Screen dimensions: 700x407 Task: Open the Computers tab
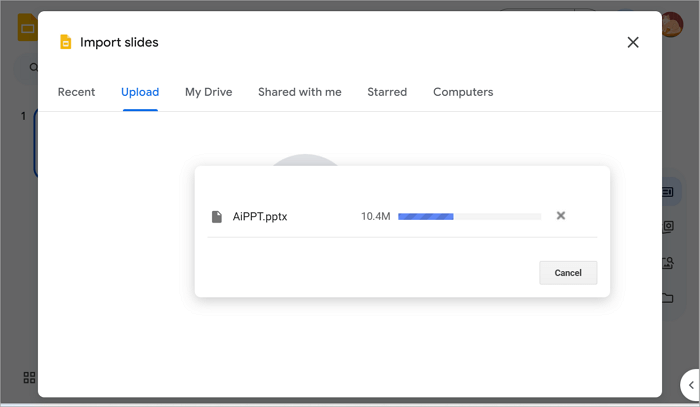463,92
